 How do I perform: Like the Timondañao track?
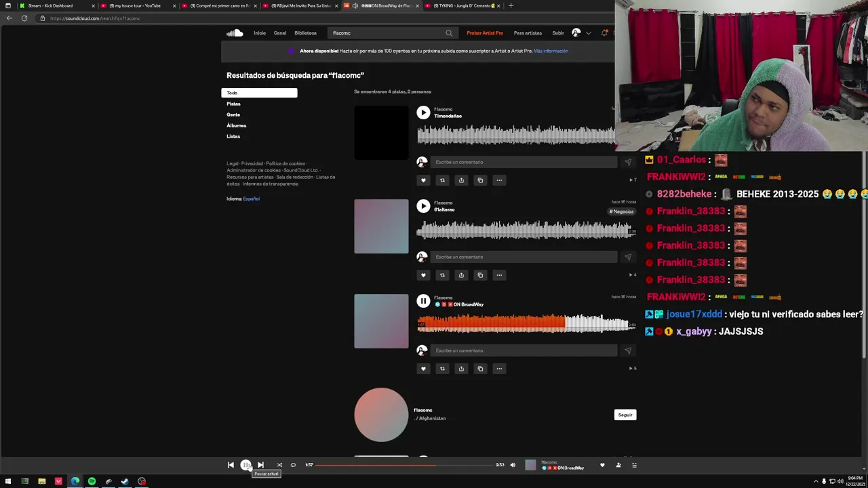coord(423,180)
